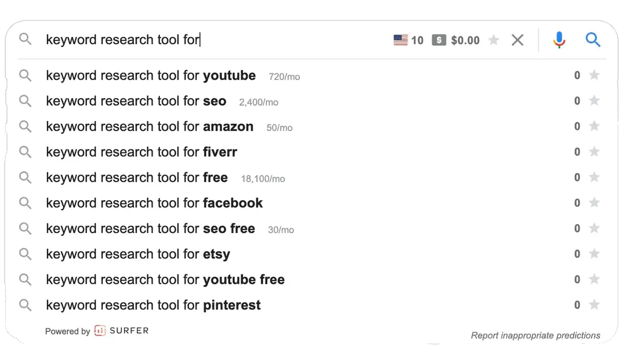The image size is (625, 364).
Task: Select suggestion 'keyword research tool for seo'
Action: [x=136, y=101]
